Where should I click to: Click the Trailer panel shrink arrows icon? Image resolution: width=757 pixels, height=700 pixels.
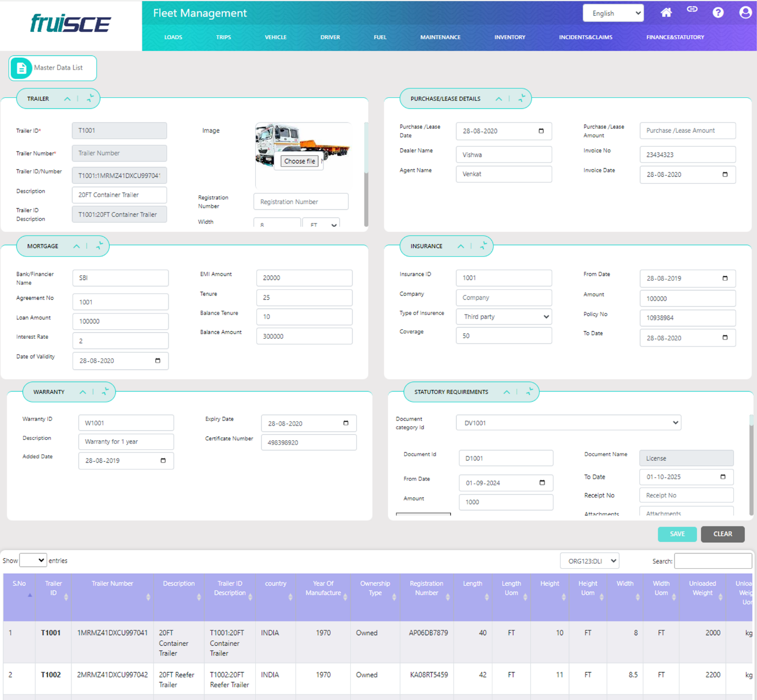90,99
